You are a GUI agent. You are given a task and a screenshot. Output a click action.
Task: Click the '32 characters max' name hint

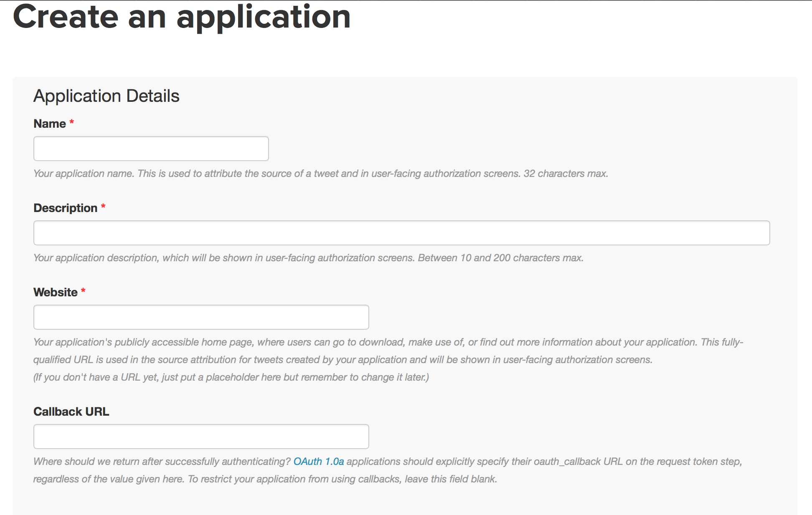click(x=566, y=174)
